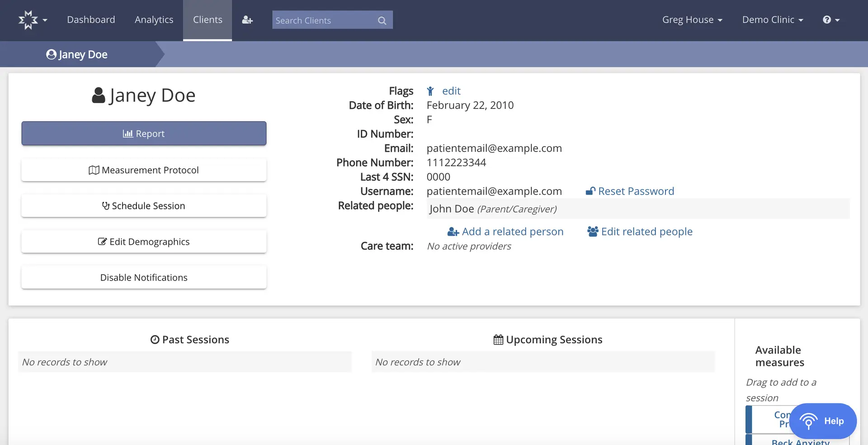
Task: Click inside the Search Clients field
Action: click(321, 20)
